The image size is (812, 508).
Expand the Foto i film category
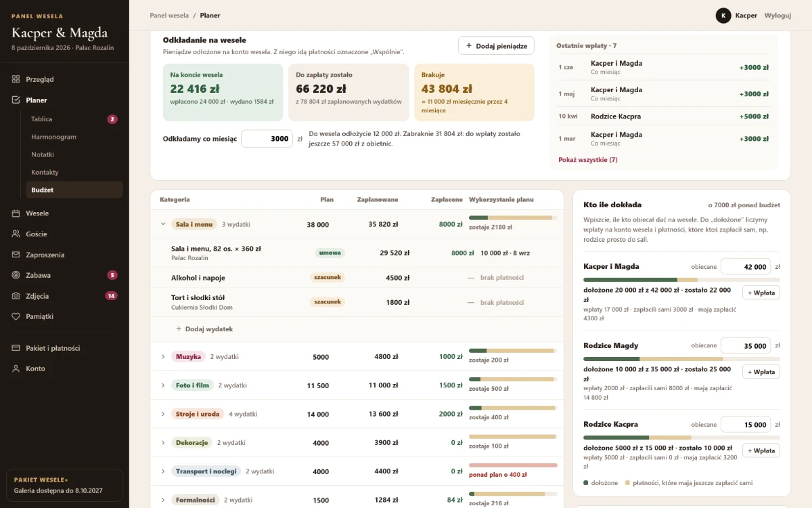(163, 385)
